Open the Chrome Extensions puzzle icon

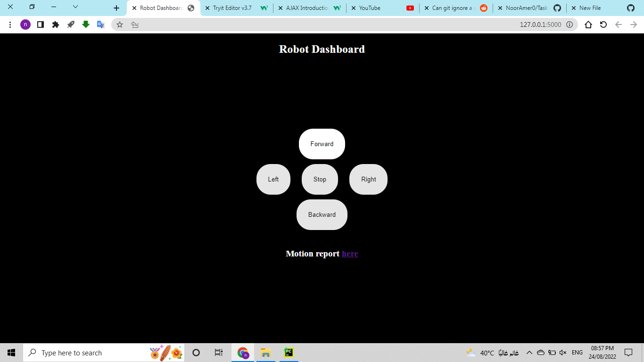pyautogui.click(x=56, y=24)
